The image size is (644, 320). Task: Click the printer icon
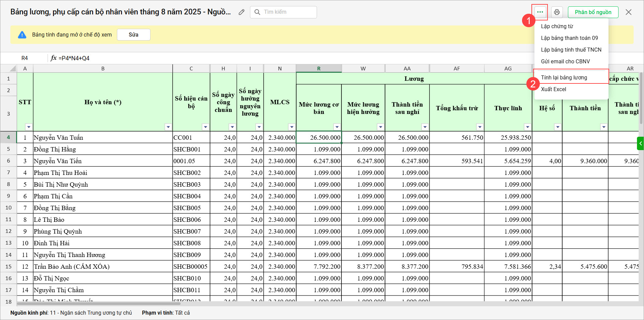click(557, 12)
